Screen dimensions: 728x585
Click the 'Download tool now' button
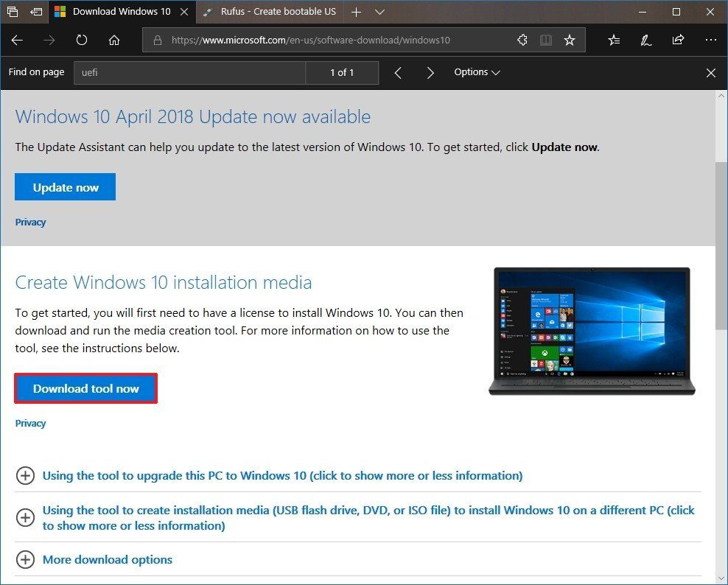pos(85,388)
